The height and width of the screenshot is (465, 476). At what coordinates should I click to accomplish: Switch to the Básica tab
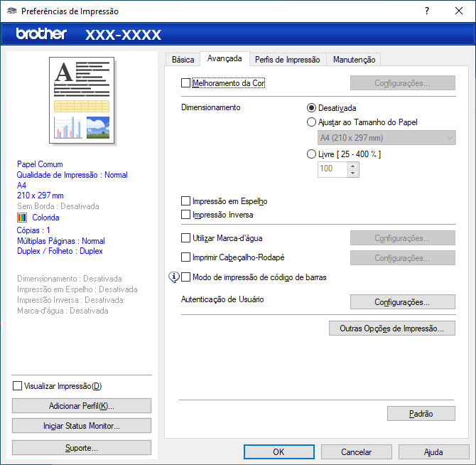(x=183, y=60)
